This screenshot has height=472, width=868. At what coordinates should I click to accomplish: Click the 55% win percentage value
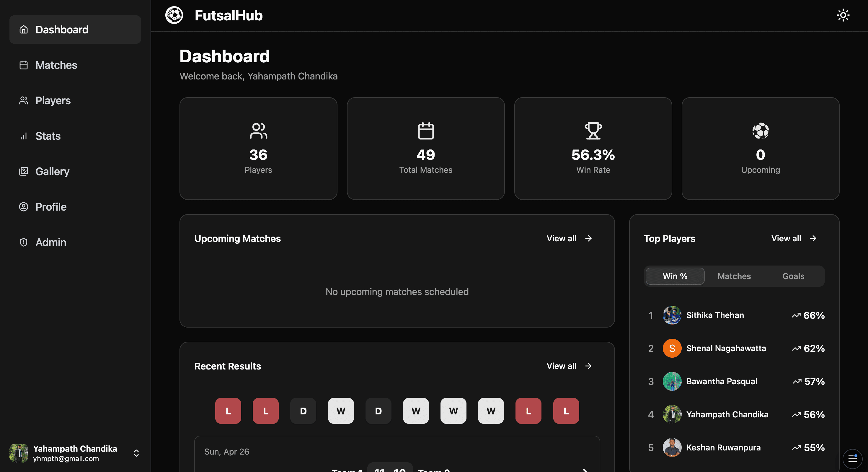point(814,447)
